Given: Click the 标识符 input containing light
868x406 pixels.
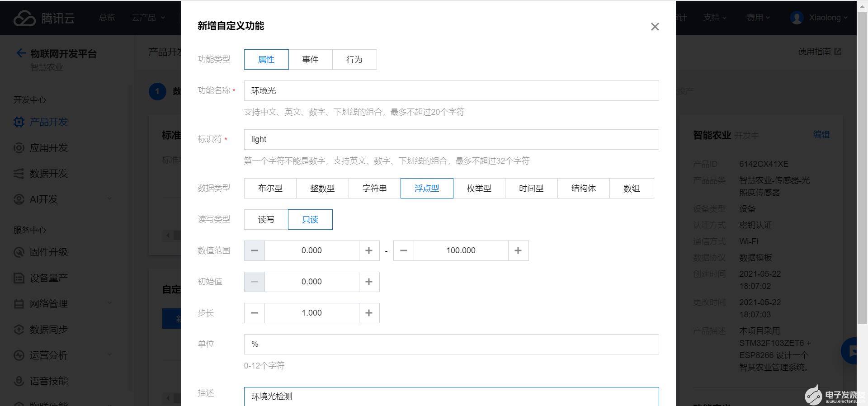Looking at the screenshot, I should [x=451, y=139].
